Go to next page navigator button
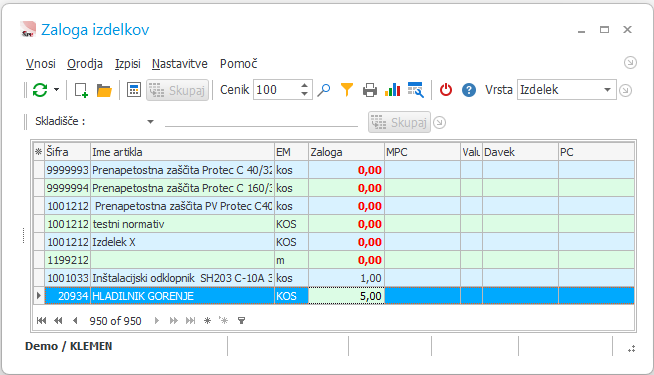The height and width of the screenshot is (375, 654). (174, 320)
